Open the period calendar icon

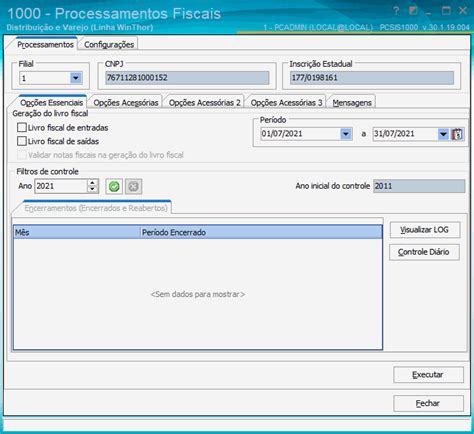pos(457,134)
